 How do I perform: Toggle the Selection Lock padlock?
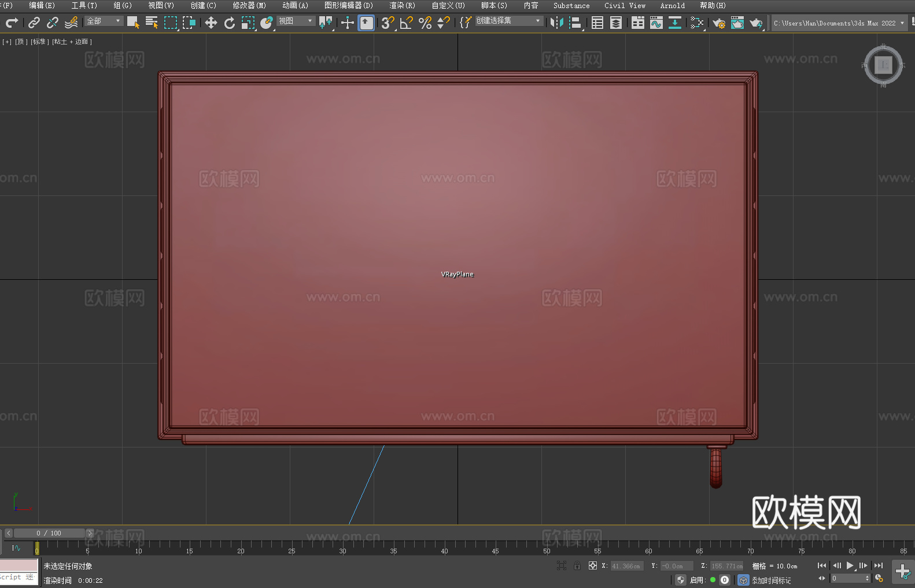[x=577, y=565]
